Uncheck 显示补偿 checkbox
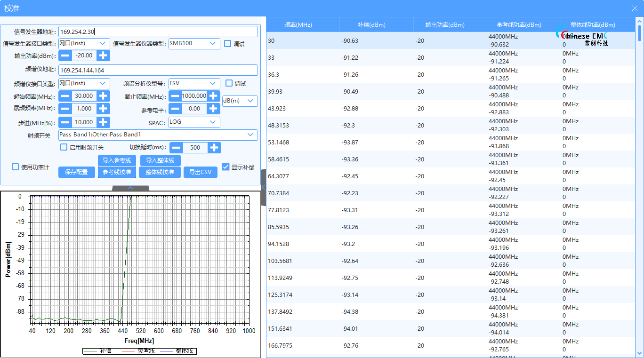The height and width of the screenshot is (358, 644). 225,167
